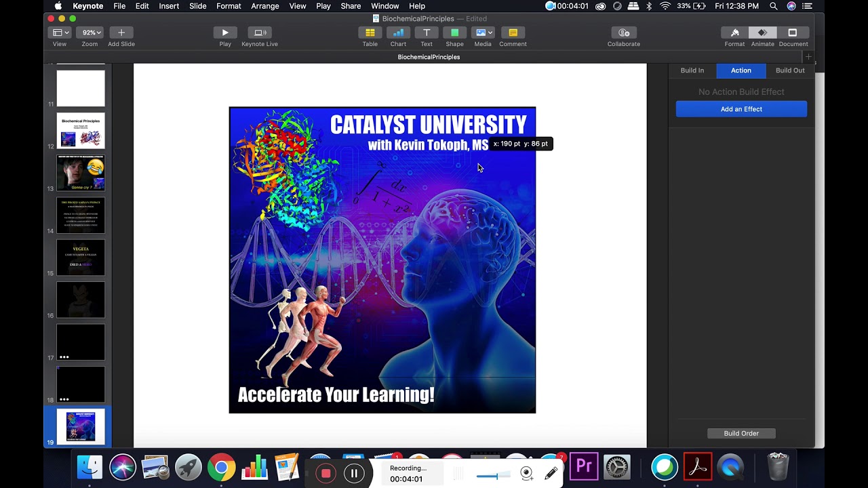Open Creative Cloud menu bar icon

601,6
